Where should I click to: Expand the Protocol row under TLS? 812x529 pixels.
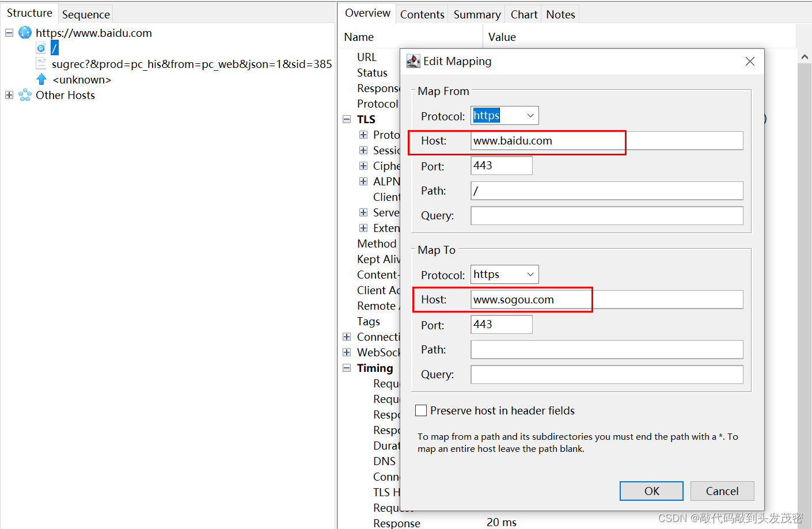coord(363,135)
